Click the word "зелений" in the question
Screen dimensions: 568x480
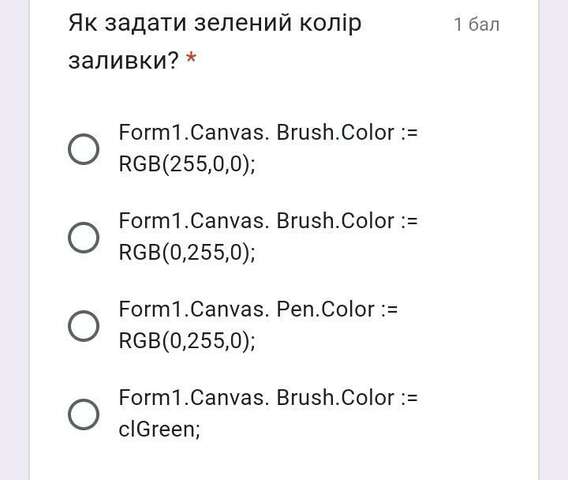(x=243, y=23)
